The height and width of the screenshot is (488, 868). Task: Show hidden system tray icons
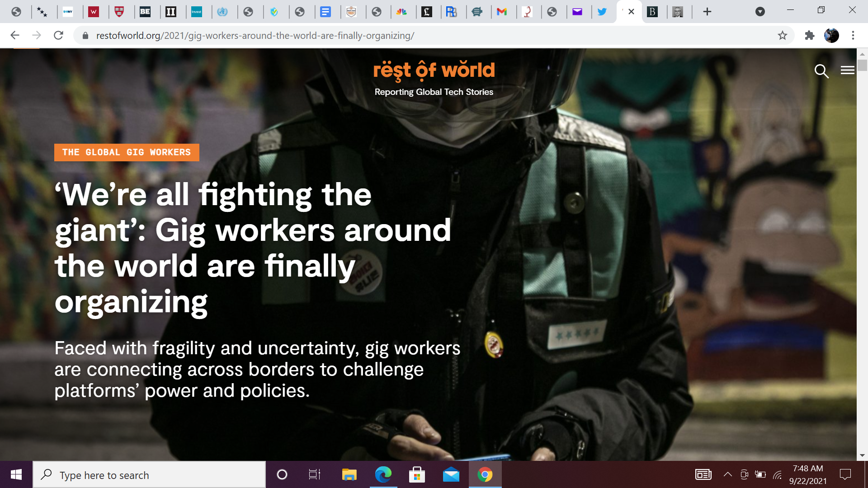(727, 474)
